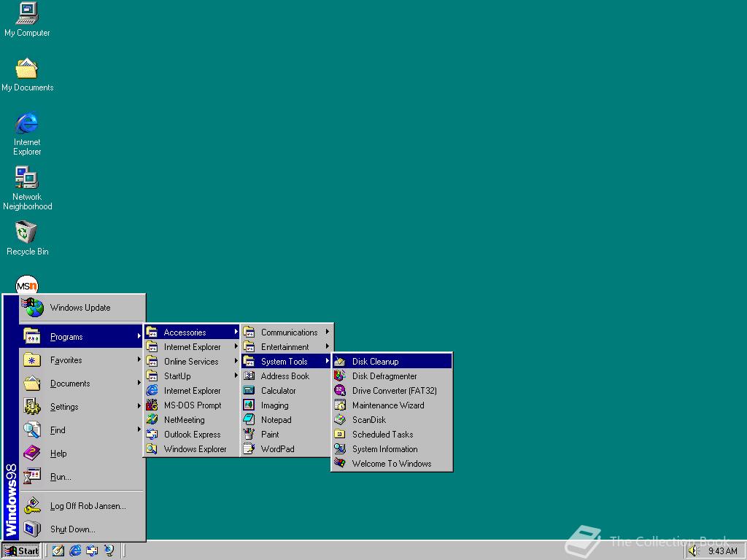Viewport: 747px width, 560px height.
Task: Click the Start button
Action: click(21, 551)
